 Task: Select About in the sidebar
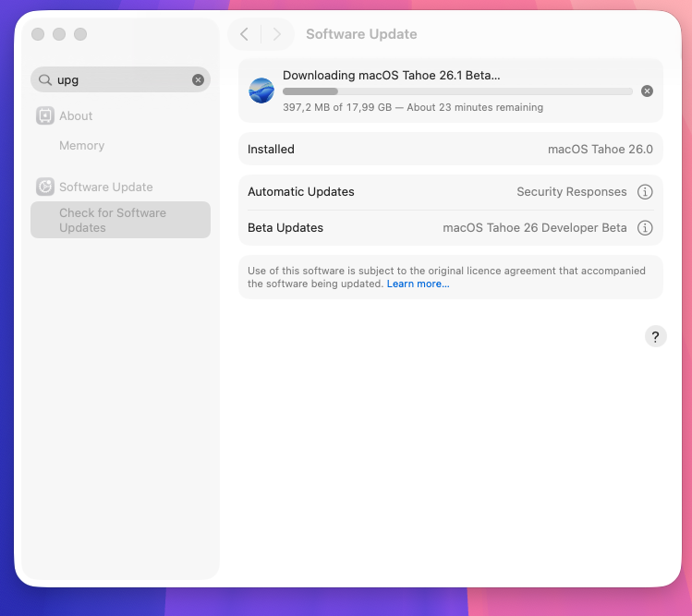click(76, 115)
